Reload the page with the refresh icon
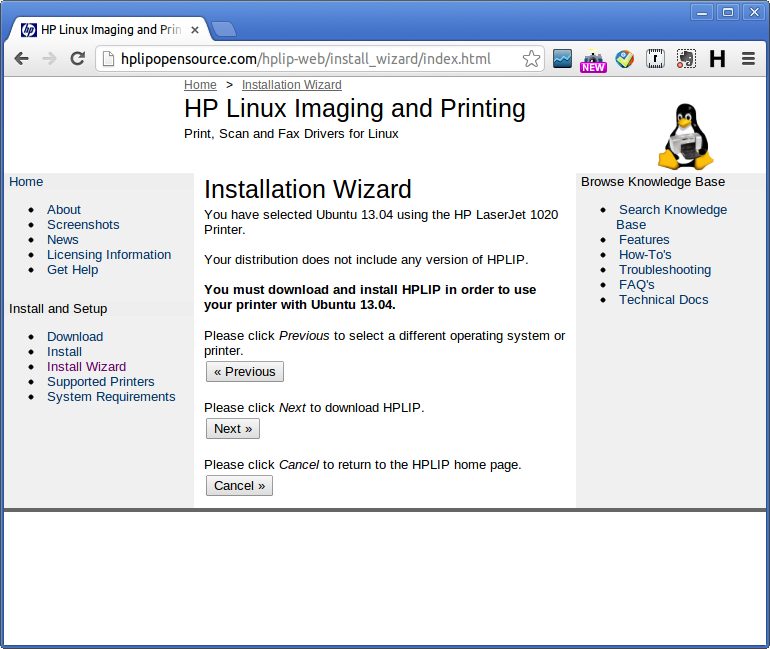Viewport: 770px width, 649px height. pos(77,59)
